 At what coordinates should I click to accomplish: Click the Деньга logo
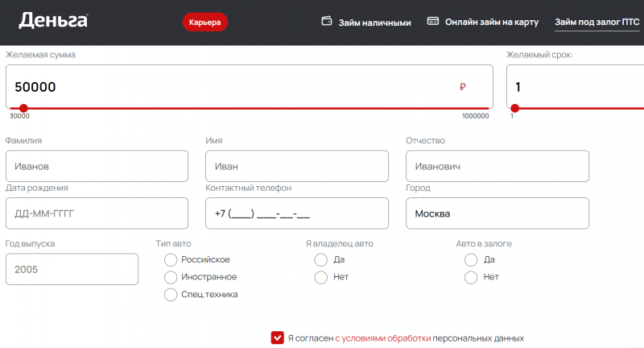tap(53, 22)
